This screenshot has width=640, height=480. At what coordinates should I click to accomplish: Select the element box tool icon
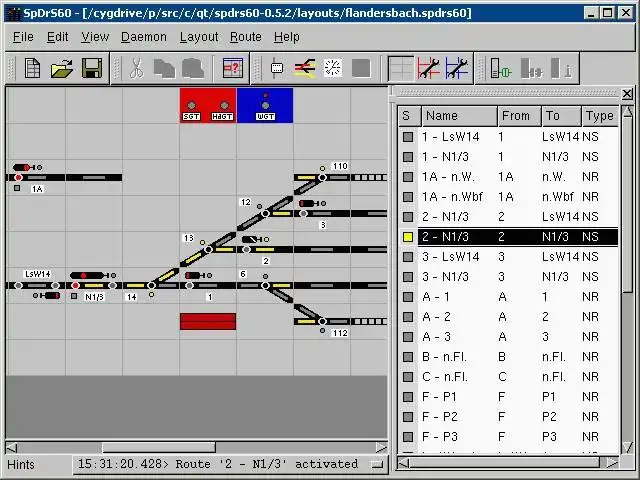coord(277,68)
